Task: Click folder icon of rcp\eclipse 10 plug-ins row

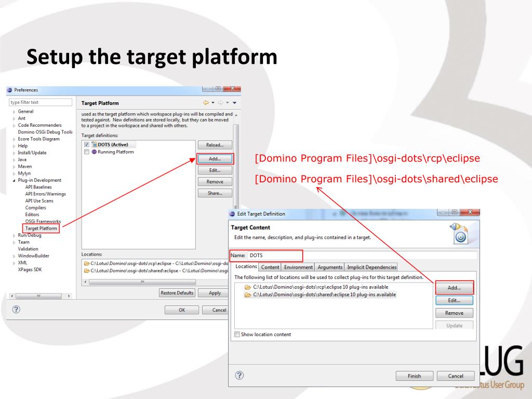Action: point(248,287)
